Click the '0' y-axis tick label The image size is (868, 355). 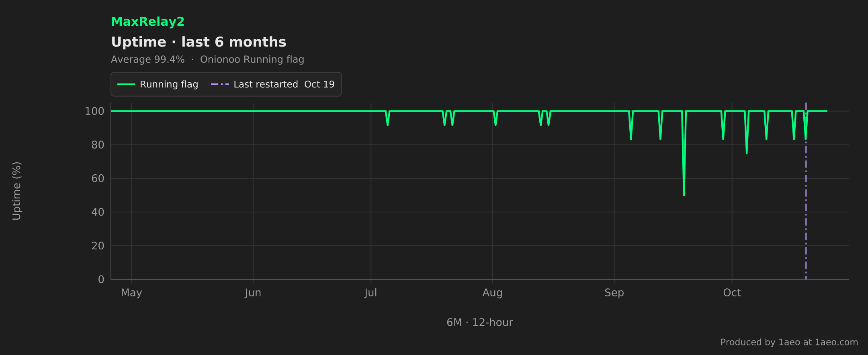point(101,280)
